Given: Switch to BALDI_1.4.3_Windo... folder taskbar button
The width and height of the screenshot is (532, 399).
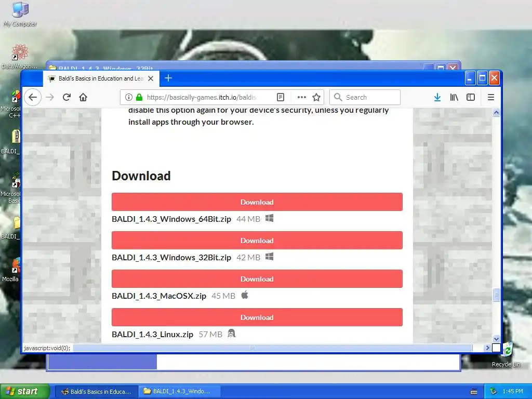Looking at the screenshot, I should point(179,392).
